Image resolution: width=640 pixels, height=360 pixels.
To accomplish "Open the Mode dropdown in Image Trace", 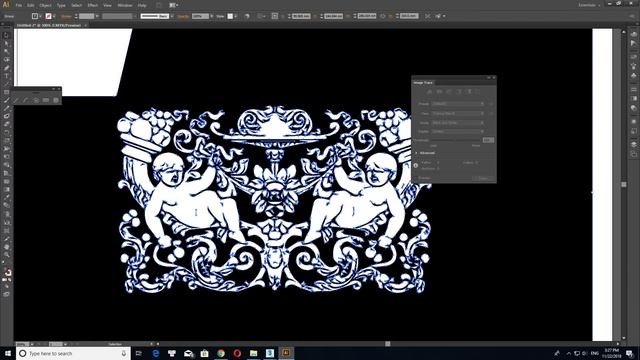I will [458, 122].
